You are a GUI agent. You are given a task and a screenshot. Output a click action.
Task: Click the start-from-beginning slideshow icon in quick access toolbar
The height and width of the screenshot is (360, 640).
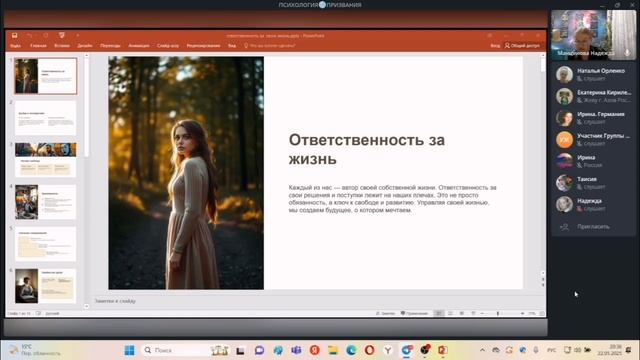point(62,36)
